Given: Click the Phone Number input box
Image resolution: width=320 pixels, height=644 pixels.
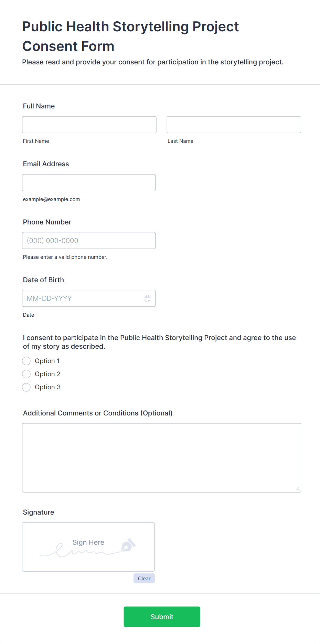Looking at the screenshot, I should 89,241.
